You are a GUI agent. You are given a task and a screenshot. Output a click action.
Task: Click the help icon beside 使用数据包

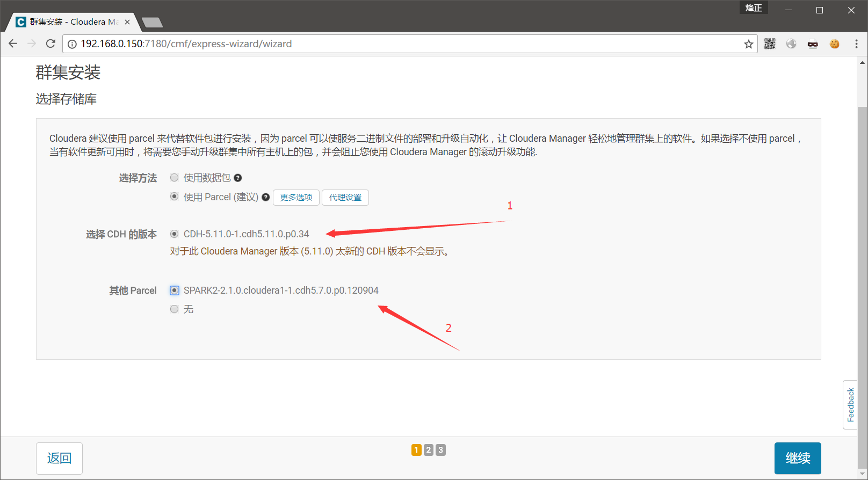[x=238, y=178]
